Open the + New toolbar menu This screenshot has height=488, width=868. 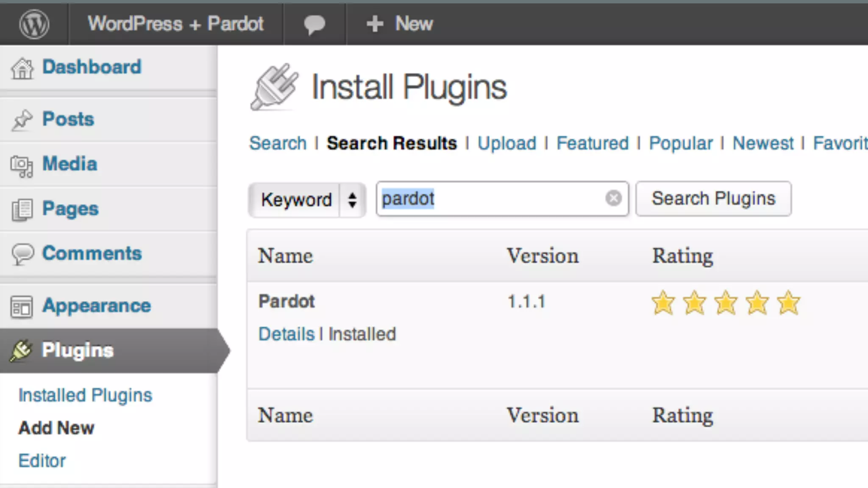400,24
